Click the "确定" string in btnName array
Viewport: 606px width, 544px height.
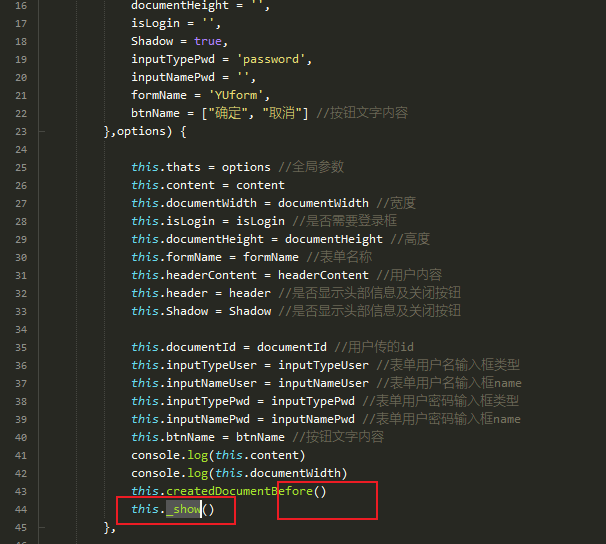tap(228, 113)
